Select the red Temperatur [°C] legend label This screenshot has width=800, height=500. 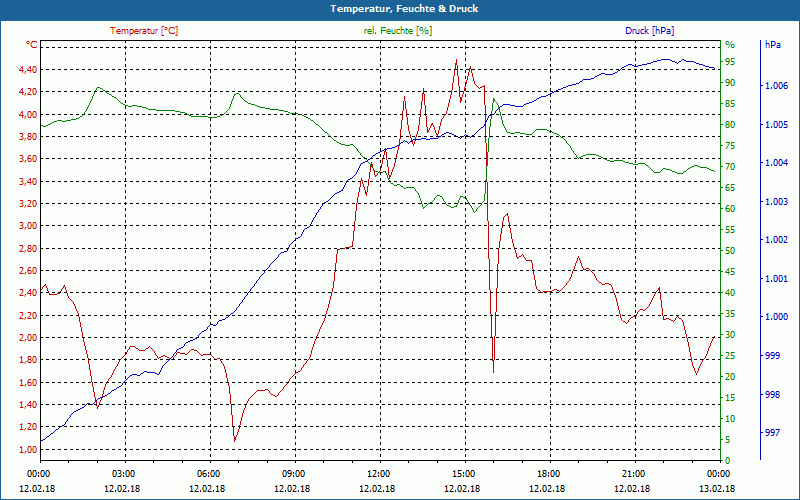pos(144,31)
